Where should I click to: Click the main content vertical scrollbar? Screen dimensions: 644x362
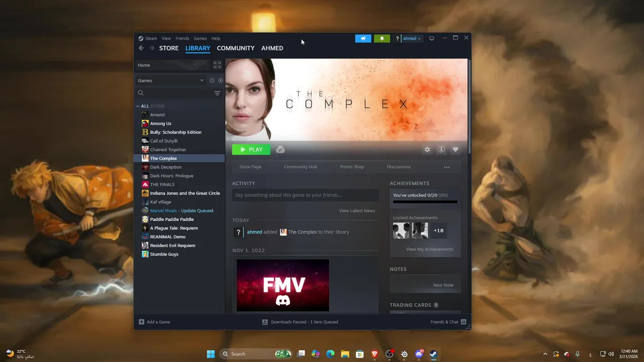469,106
